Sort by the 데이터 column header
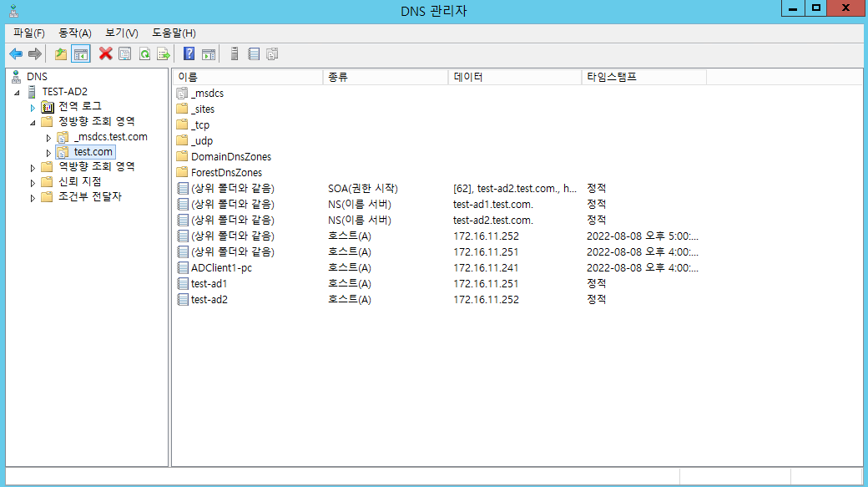Viewport: 868px width, 487px height. click(x=515, y=77)
